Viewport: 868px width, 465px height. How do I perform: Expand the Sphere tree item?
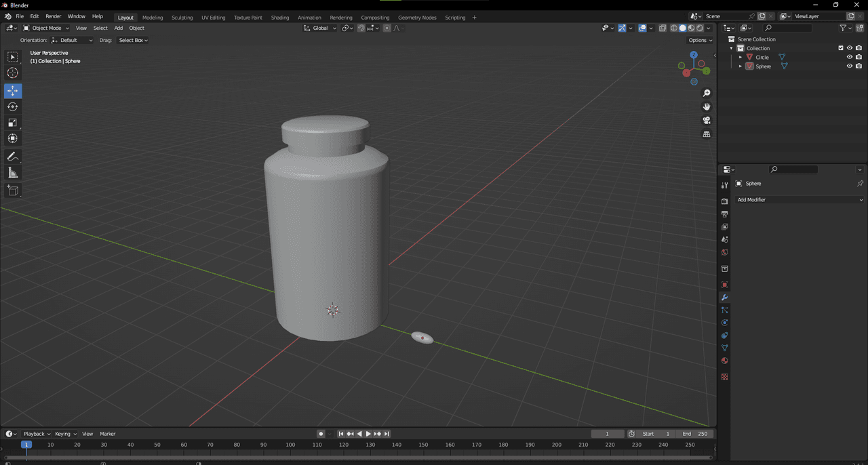(x=741, y=66)
